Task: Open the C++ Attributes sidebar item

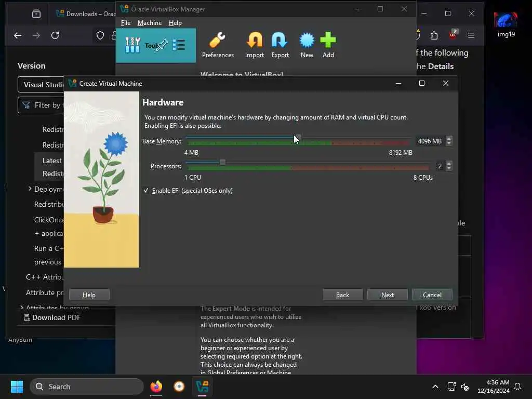Action: [x=45, y=277]
